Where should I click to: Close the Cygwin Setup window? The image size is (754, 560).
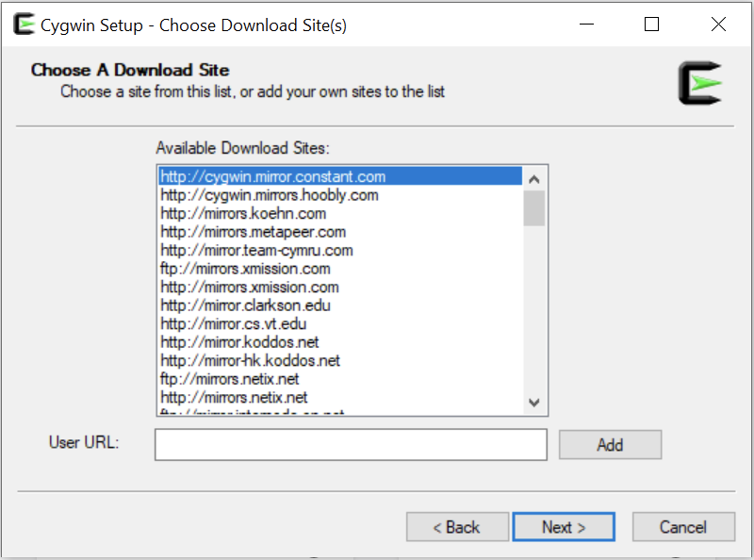pos(718,25)
